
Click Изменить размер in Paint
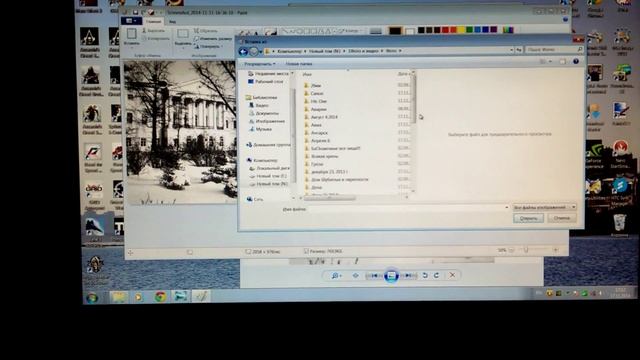pyautogui.click(x=213, y=38)
